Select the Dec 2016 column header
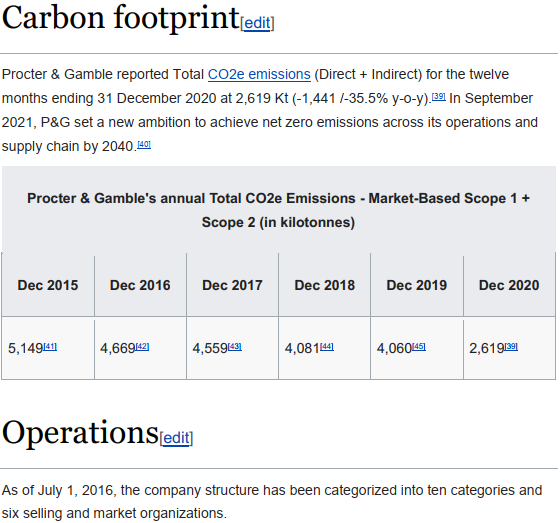Screen dimensions: 560x523 (x=140, y=285)
